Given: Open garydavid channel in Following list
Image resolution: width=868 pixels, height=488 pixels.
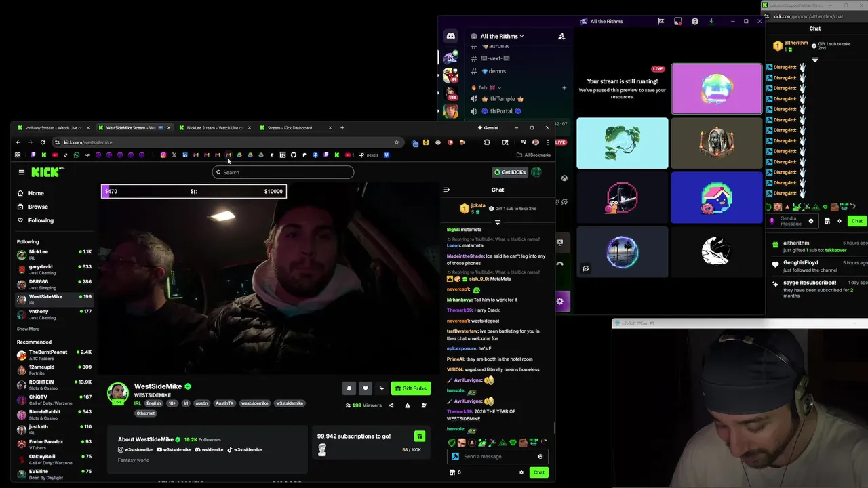Looking at the screenshot, I should (54, 269).
